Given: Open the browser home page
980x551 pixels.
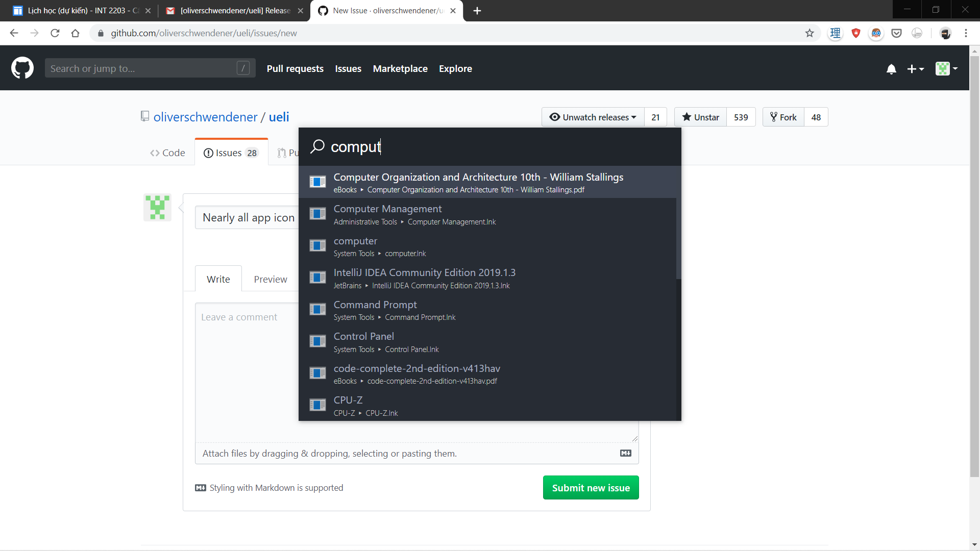Looking at the screenshot, I should pos(75,33).
